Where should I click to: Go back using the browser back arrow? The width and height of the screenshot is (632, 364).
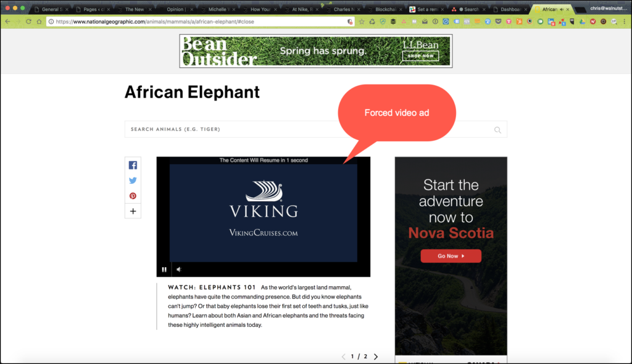pyautogui.click(x=7, y=22)
